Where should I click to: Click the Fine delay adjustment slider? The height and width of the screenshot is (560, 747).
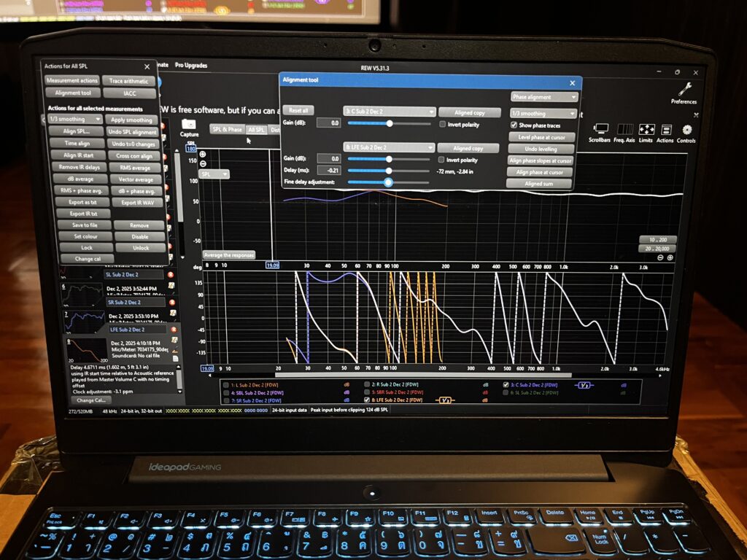pos(388,182)
